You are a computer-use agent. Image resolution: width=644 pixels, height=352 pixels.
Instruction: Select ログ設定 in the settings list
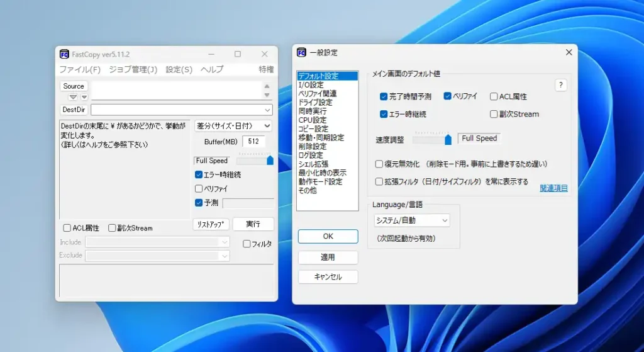pyautogui.click(x=327, y=155)
